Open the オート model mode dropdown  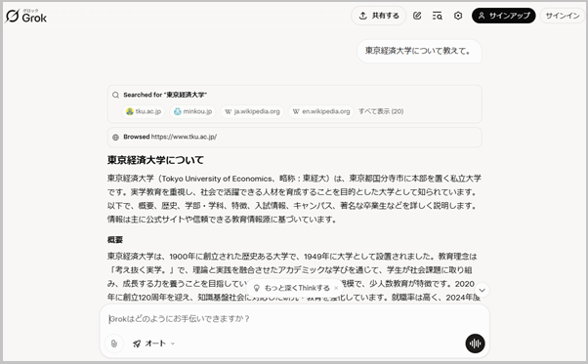click(x=153, y=344)
